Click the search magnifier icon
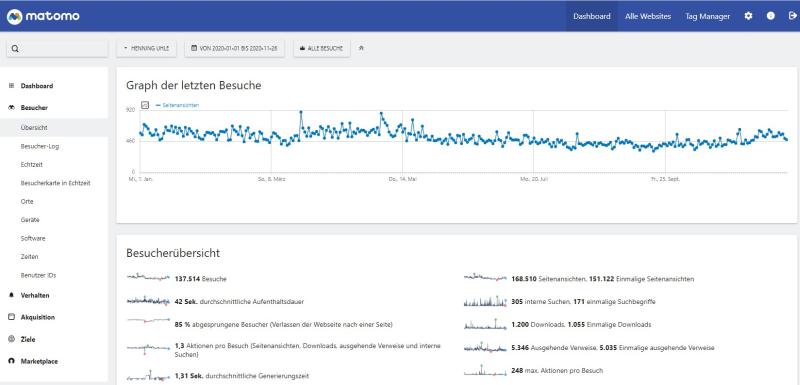 point(15,49)
